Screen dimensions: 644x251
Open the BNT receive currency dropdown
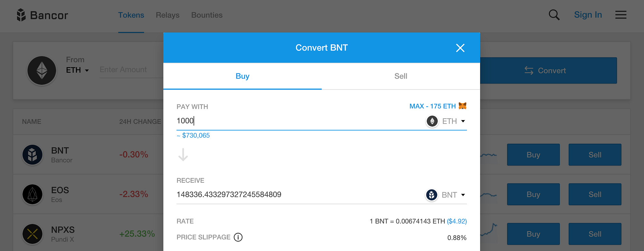coord(446,195)
